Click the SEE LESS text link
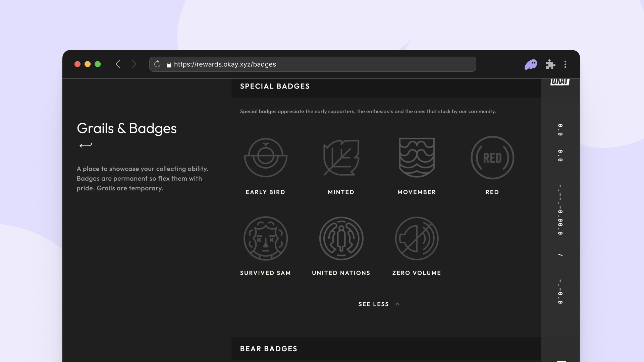The width and height of the screenshot is (644, 362). click(x=373, y=304)
